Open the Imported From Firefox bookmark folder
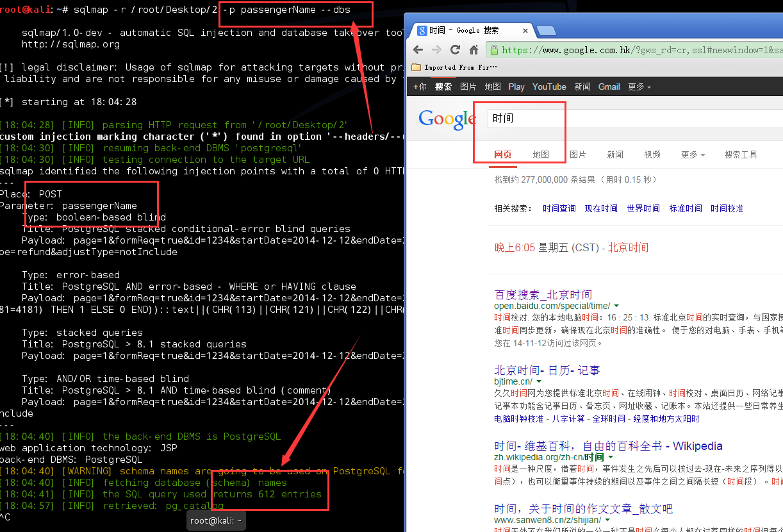Image resolution: width=783 pixels, height=532 pixels. 454,67
